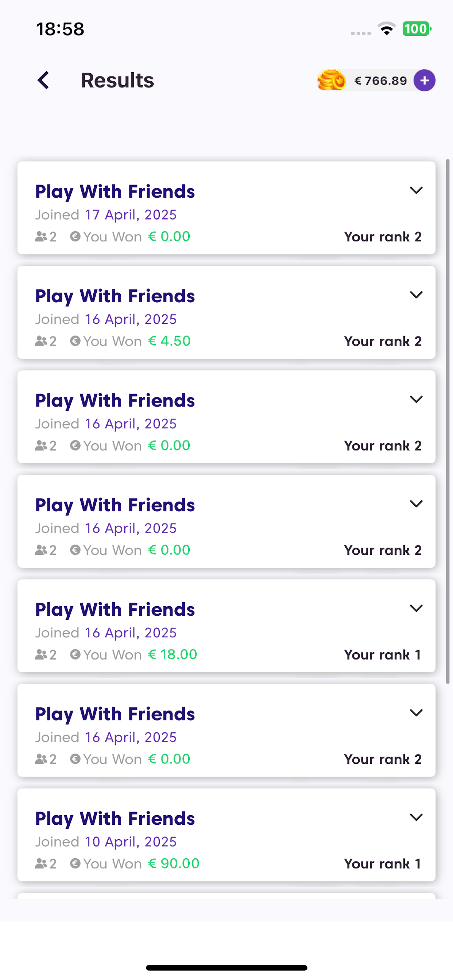Viewport: 453px width, 980px height.
Task: Select 'Your rank 1' on the € 18.00 card
Action: pos(383,655)
